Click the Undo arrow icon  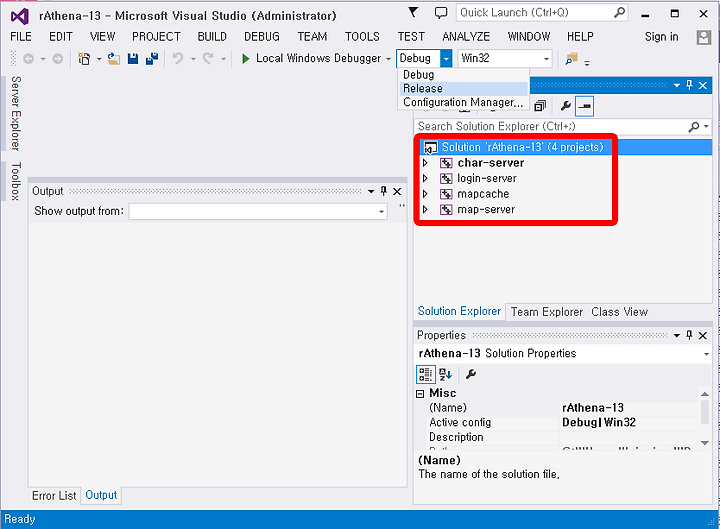[178, 58]
